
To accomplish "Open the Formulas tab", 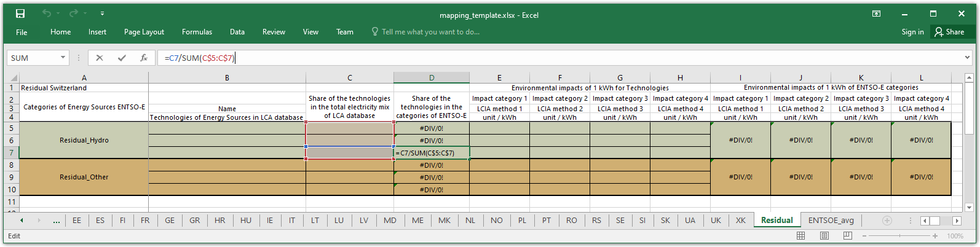I will (197, 32).
